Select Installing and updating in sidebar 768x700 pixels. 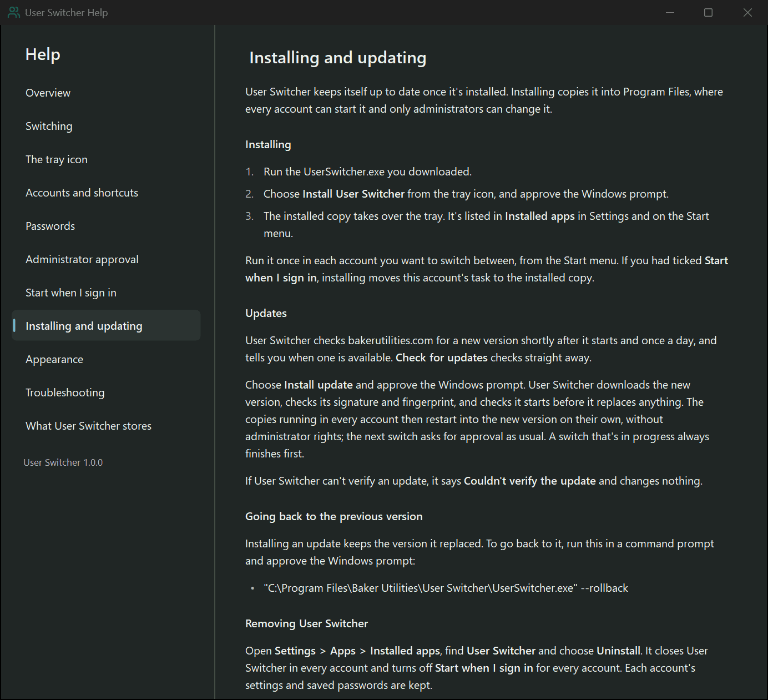(x=106, y=326)
